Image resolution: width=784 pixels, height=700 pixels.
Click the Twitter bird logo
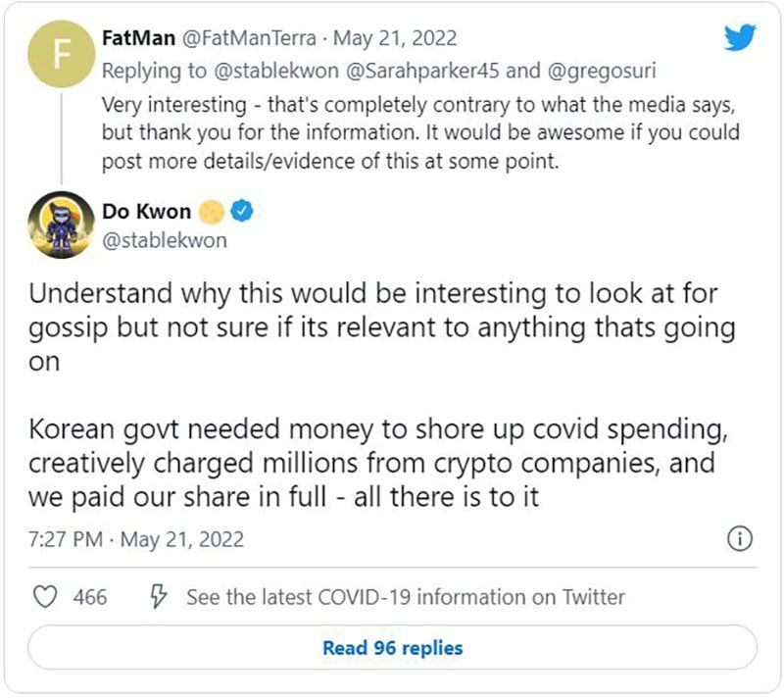(x=739, y=37)
